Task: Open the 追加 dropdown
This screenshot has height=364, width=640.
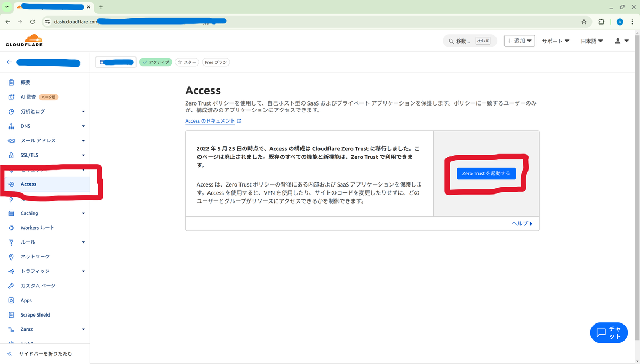Action: (x=519, y=41)
